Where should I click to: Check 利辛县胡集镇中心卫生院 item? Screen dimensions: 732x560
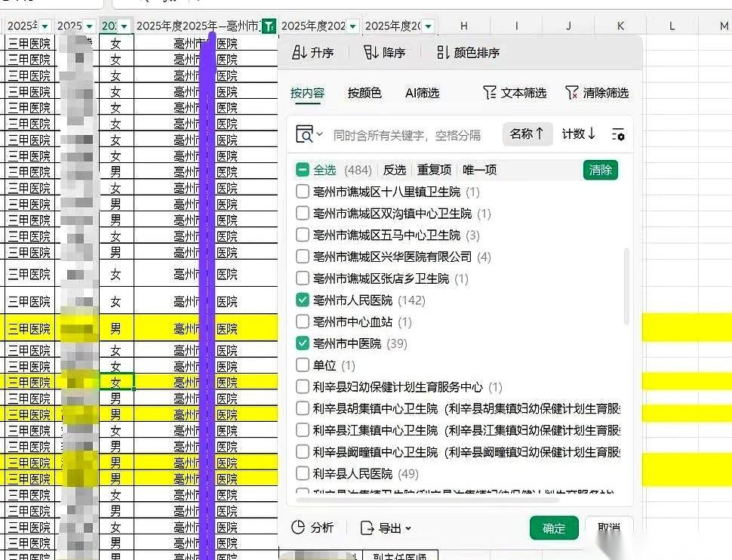(x=303, y=408)
